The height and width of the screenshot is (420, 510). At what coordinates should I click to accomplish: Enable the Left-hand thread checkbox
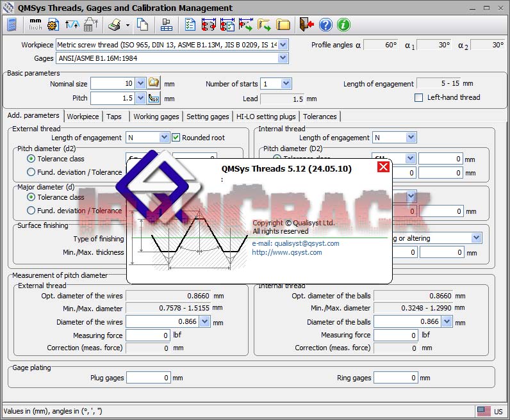[419, 98]
